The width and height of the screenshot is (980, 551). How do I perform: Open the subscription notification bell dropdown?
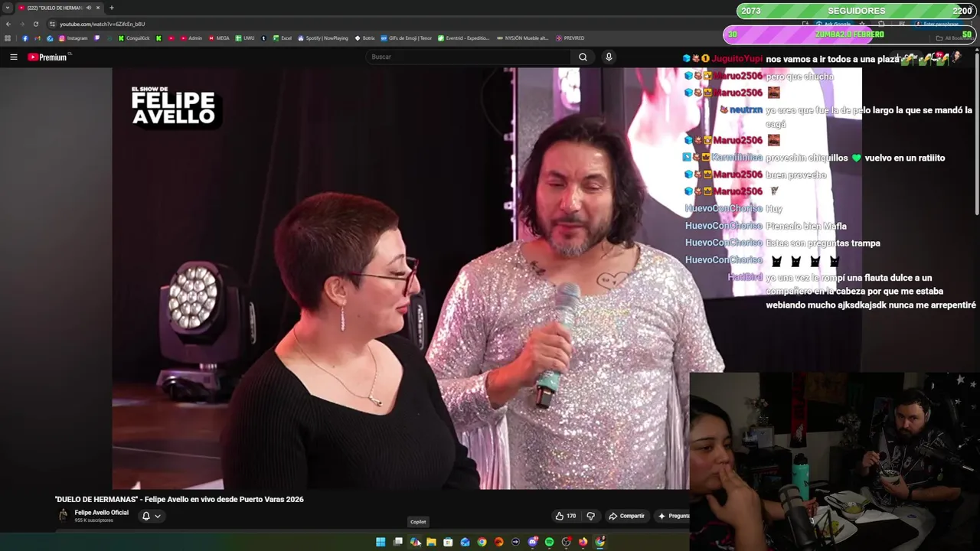(152, 516)
